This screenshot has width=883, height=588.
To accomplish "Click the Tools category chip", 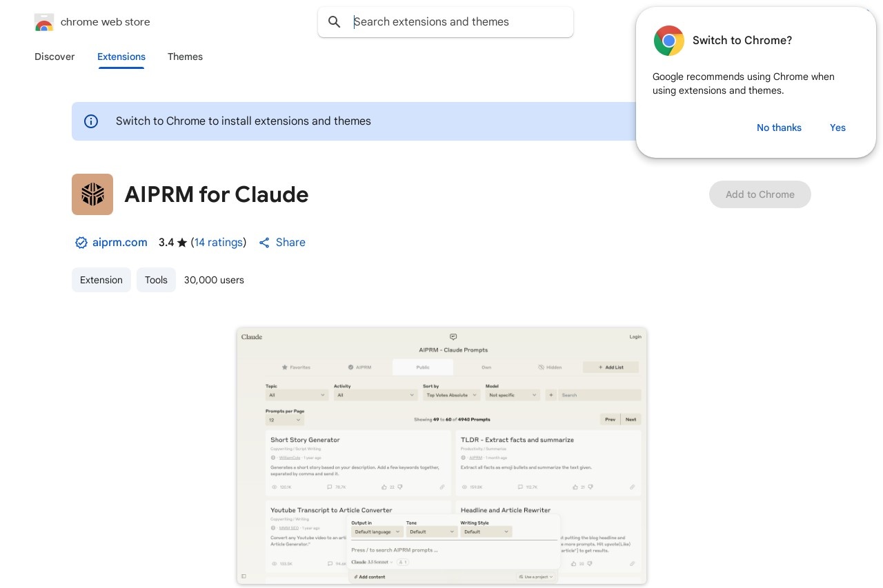I will pos(156,280).
